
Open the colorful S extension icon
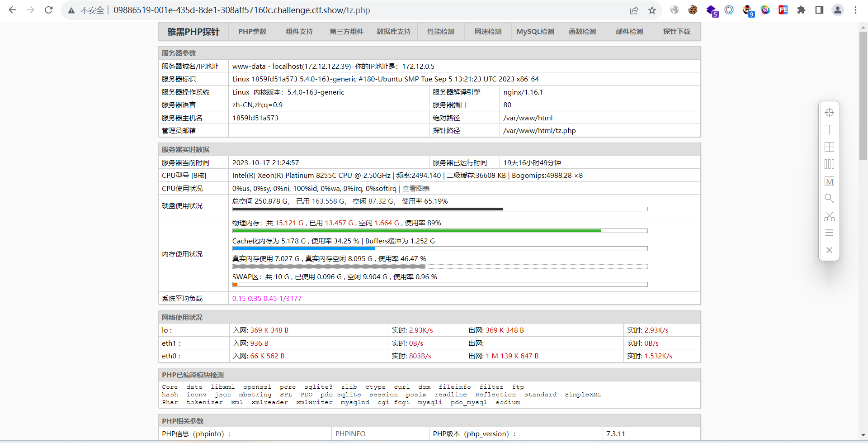pyautogui.click(x=765, y=10)
